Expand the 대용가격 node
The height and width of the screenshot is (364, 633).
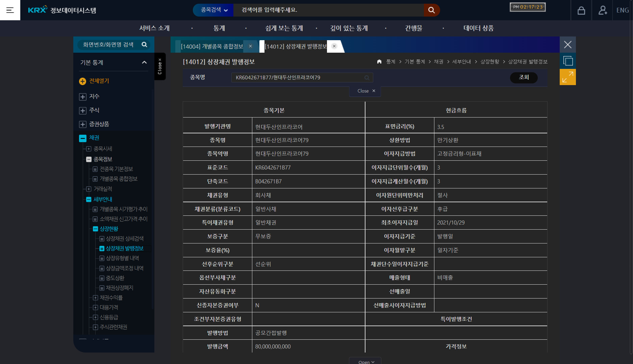95,307
